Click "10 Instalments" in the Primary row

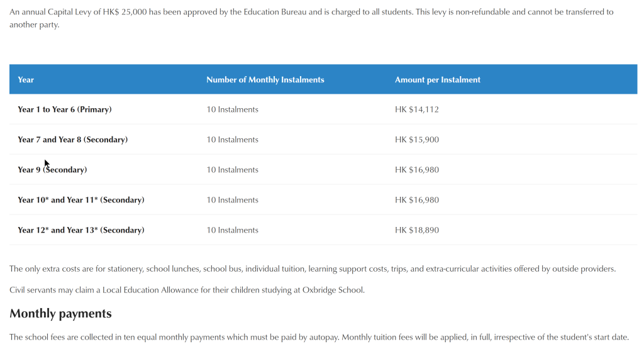coord(232,109)
